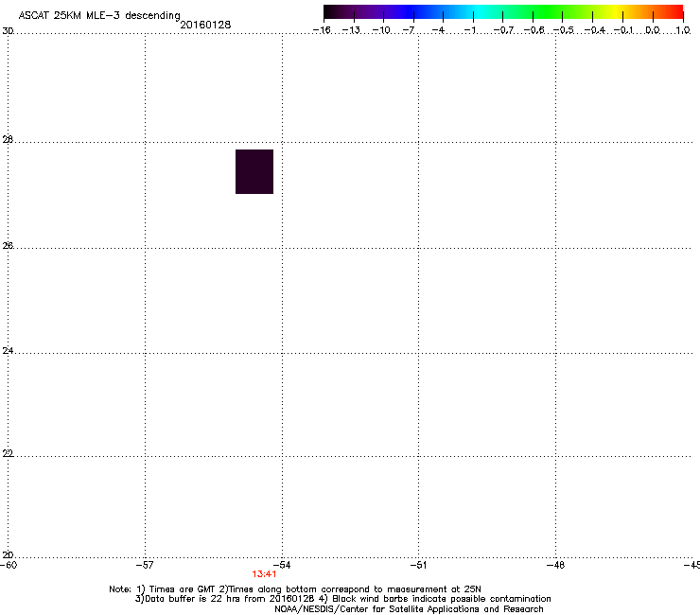The image size is (700, 615).
Task: Click the dark data square near 27N
Action: coord(254,171)
